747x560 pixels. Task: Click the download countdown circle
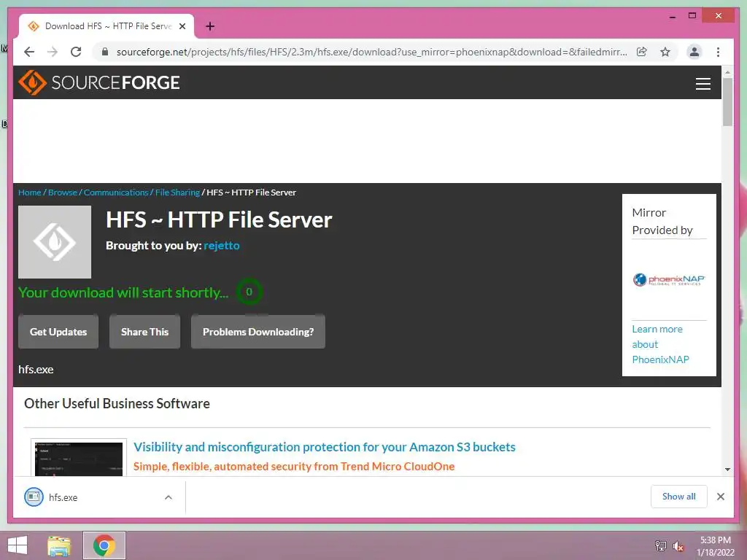coord(249,292)
